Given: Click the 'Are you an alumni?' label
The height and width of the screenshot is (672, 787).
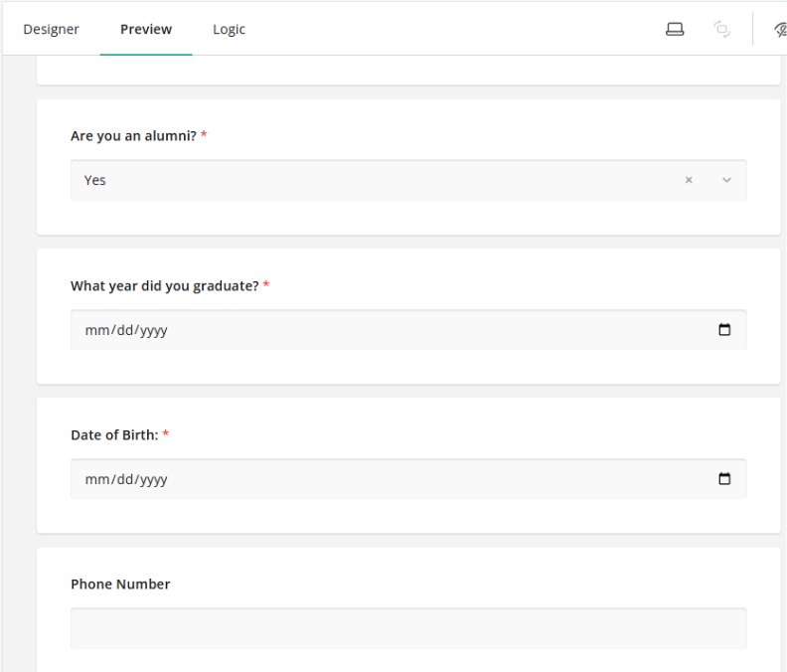Looking at the screenshot, I should coord(133,136).
